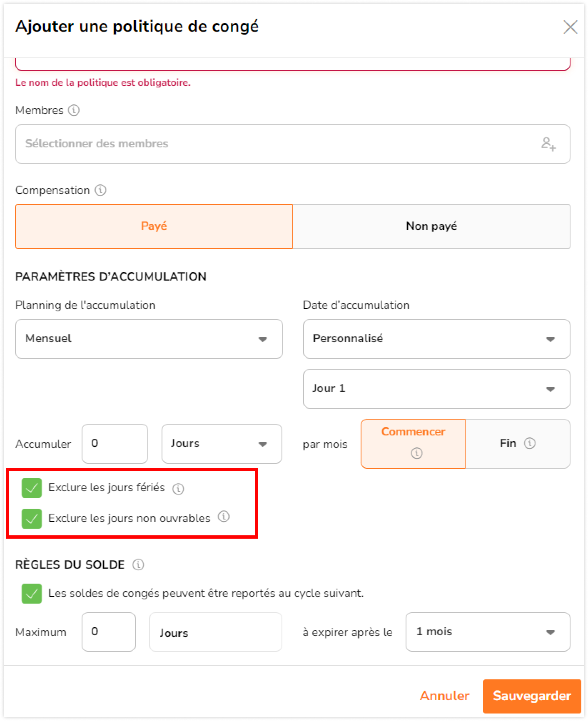
Task: Click the Annuler link
Action: coord(444,696)
